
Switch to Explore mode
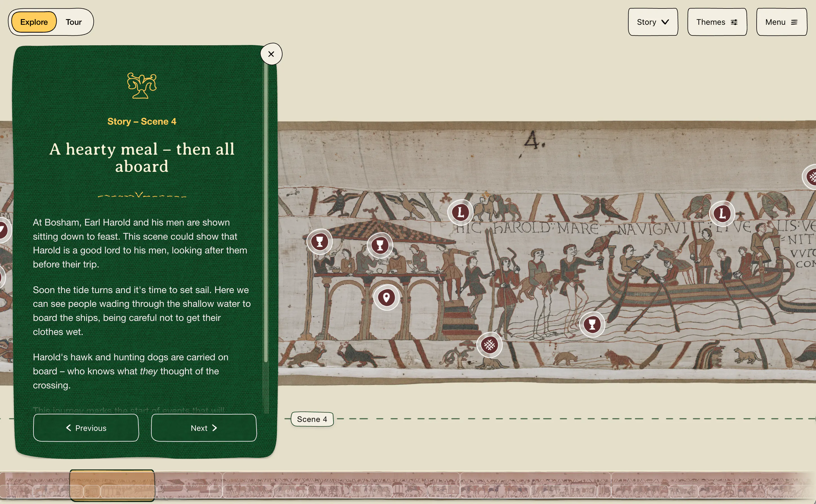pyautogui.click(x=34, y=22)
